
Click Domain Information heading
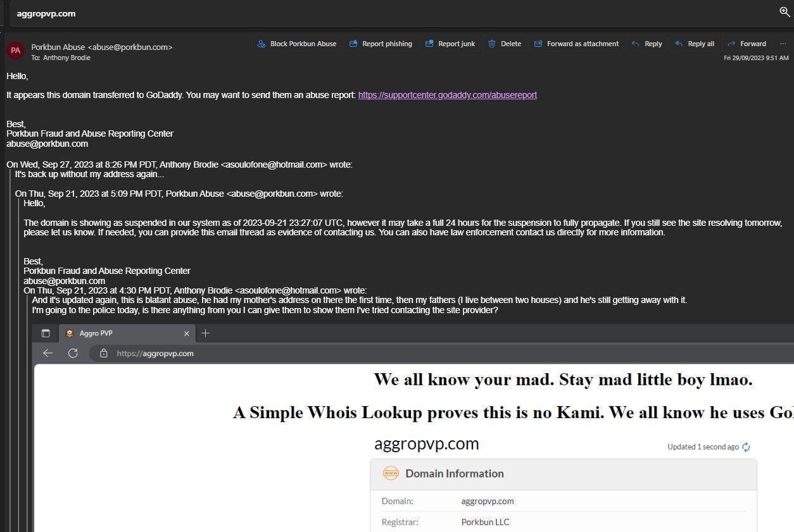pyautogui.click(x=455, y=473)
